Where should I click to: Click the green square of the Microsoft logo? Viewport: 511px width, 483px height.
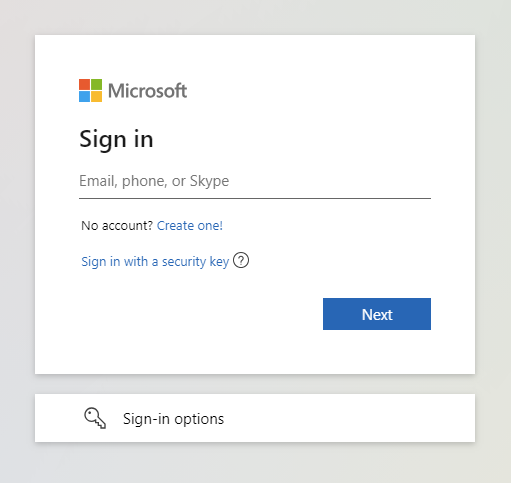(x=96, y=84)
